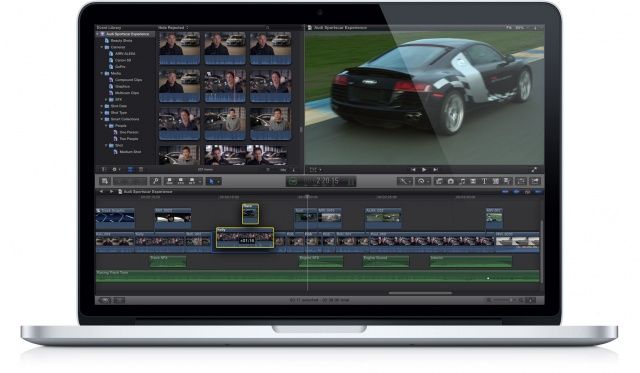Adjust the timeline zoom slider
640x373 pixels.
(502, 300)
